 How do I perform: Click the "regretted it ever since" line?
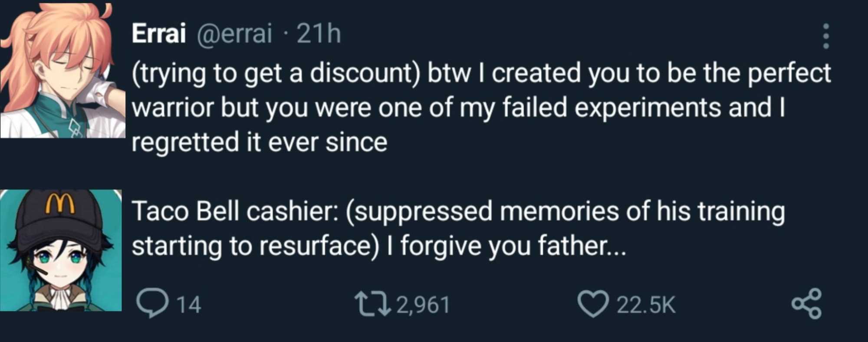coord(259,142)
